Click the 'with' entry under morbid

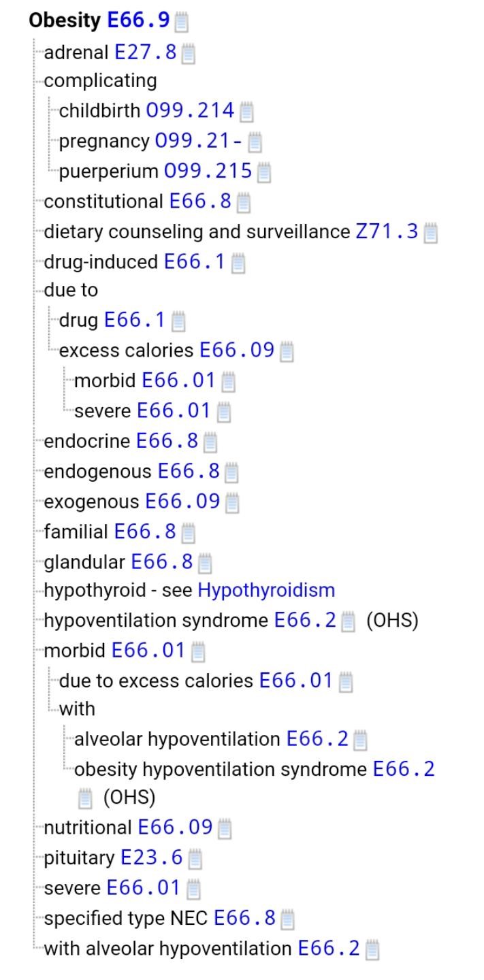coord(77,708)
